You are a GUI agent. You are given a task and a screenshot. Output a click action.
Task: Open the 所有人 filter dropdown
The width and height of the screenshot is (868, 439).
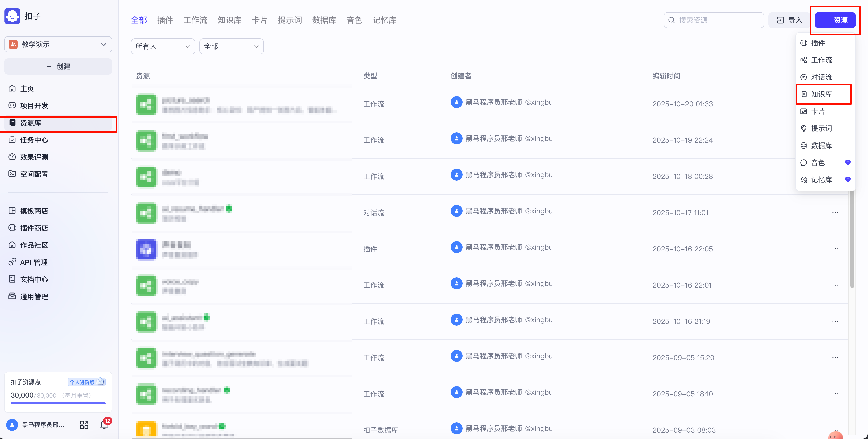point(163,46)
